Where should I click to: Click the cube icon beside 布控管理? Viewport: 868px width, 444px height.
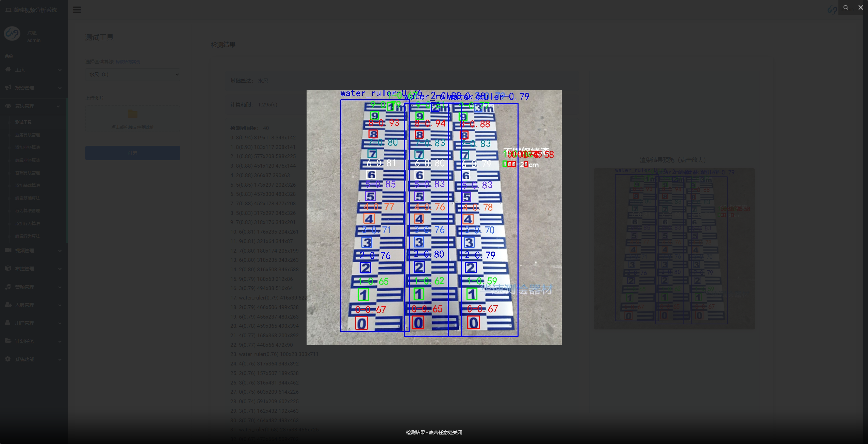click(8, 268)
